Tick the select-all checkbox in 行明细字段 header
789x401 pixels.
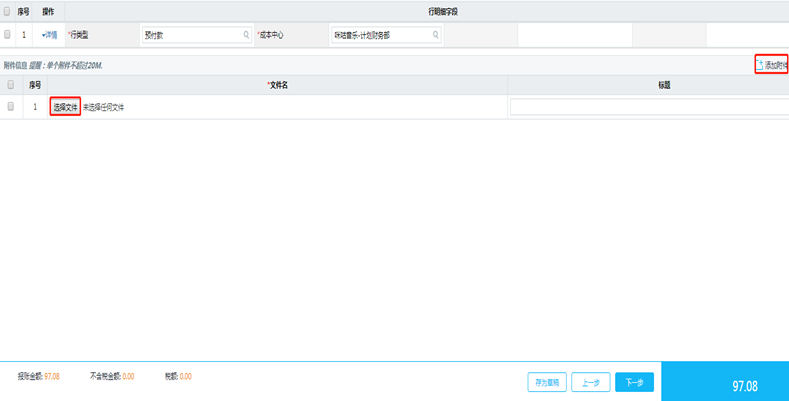(7, 12)
